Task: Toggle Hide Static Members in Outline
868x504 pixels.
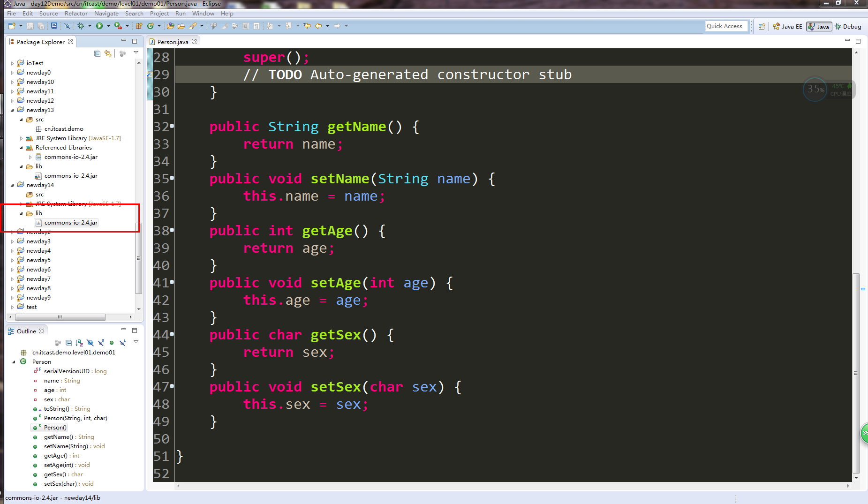Action: coord(101,343)
